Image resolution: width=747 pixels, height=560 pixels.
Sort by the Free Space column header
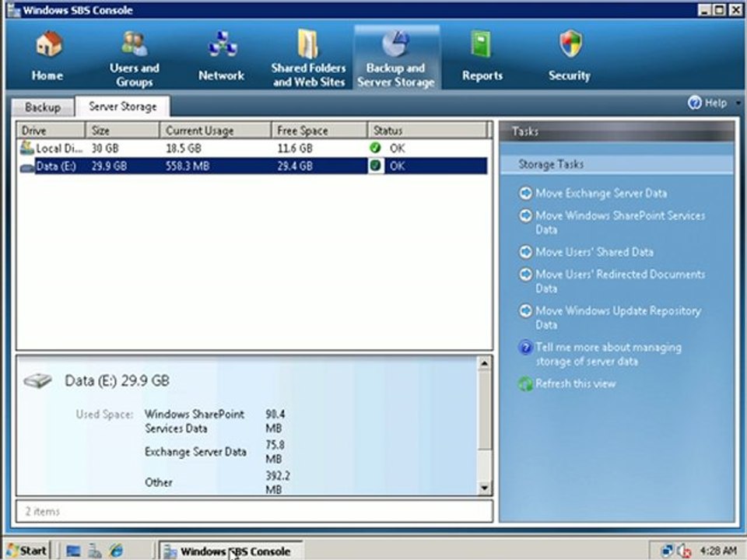(319, 131)
